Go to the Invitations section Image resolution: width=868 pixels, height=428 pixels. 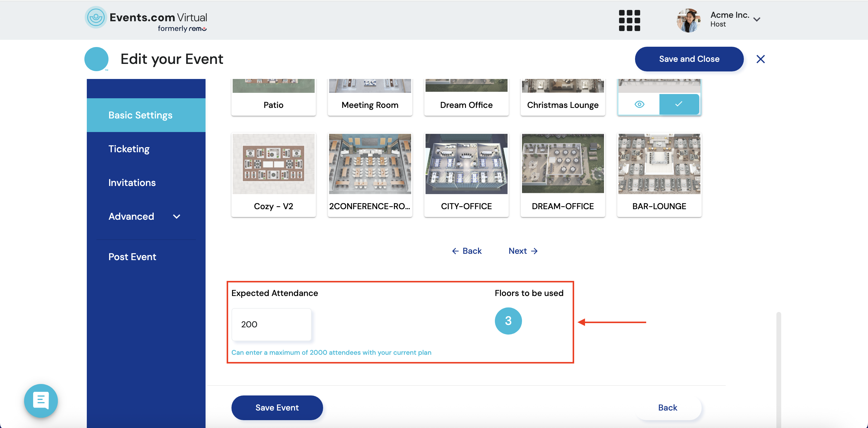[x=132, y=182]
